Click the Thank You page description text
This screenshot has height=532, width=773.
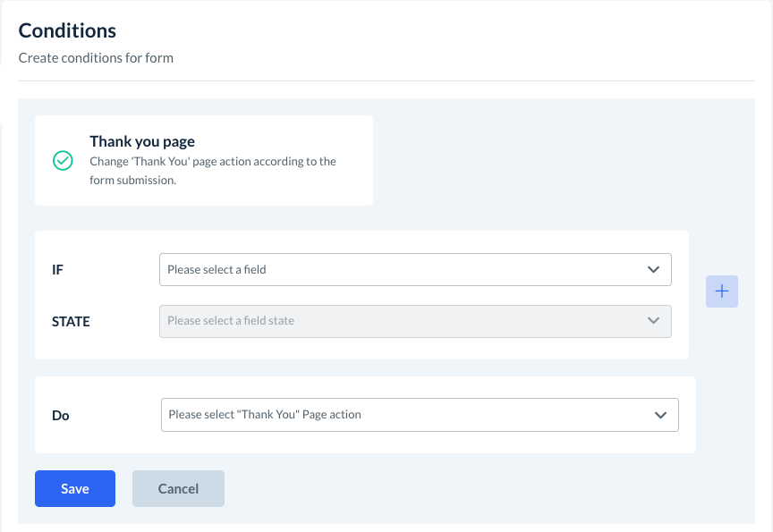point(213,171)
